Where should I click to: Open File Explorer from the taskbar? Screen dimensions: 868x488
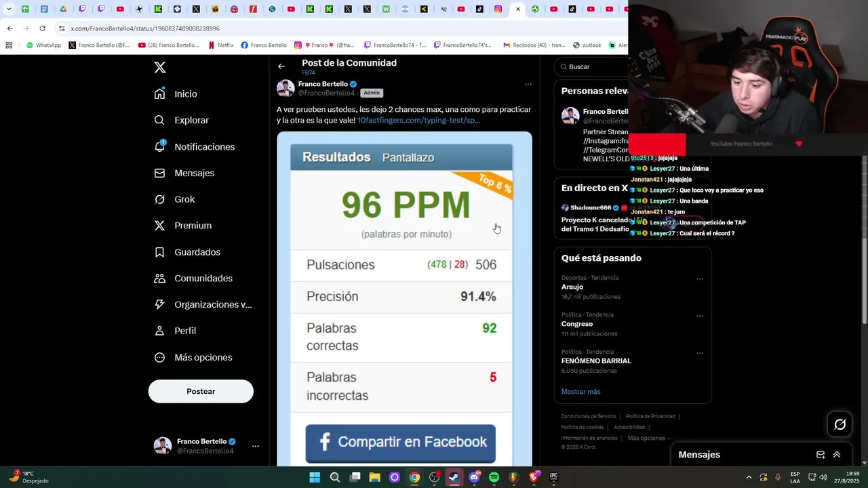pyautogui.click(x=374, y=477)
